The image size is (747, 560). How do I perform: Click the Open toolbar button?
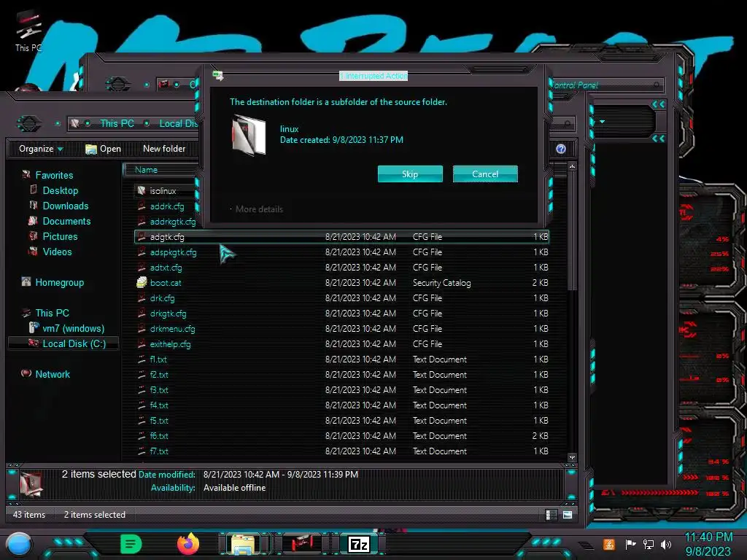click(x=103, y=149)
